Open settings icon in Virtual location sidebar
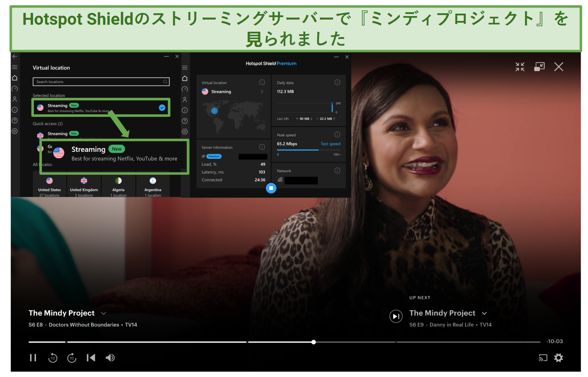Viewport: 588px width, 377px height. (x=15, y=132)
